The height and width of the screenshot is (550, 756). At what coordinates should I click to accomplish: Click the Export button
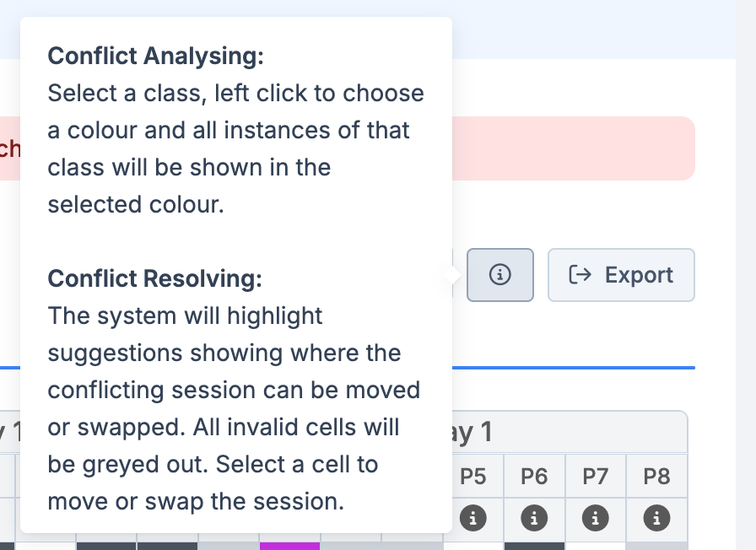[621, 275]
